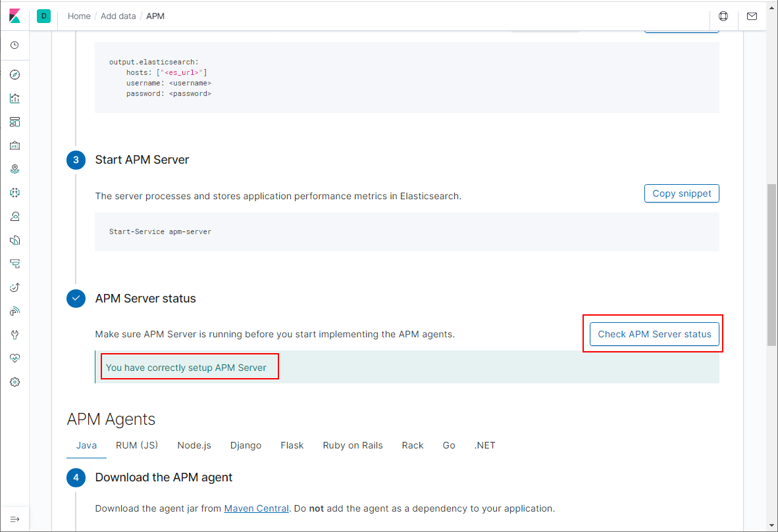Switch to Go tab
The width and height of the screenshot is (778, 532).
click(448, 445)
